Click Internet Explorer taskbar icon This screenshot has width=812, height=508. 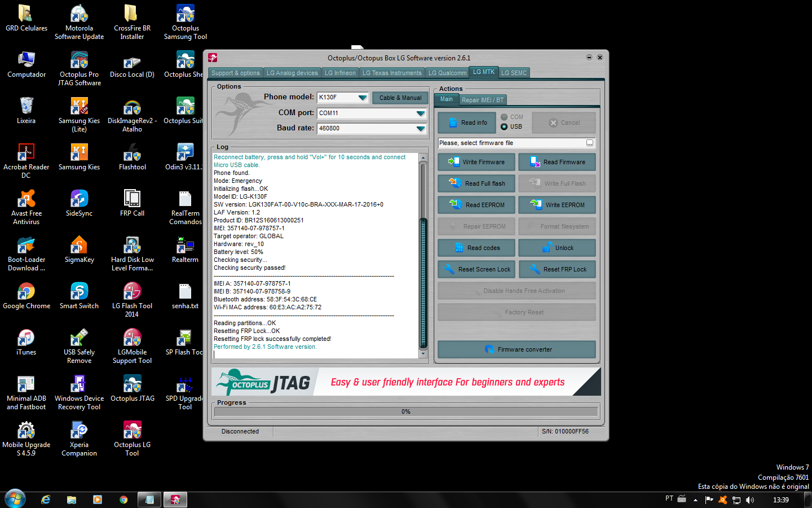pos(46,500)
